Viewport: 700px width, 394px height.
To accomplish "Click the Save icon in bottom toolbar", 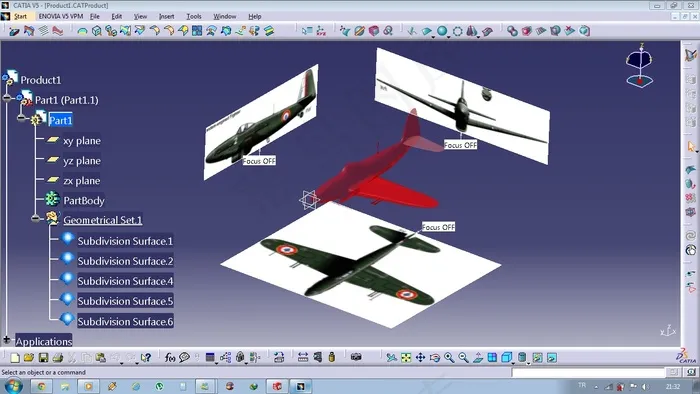I will 43,357.
